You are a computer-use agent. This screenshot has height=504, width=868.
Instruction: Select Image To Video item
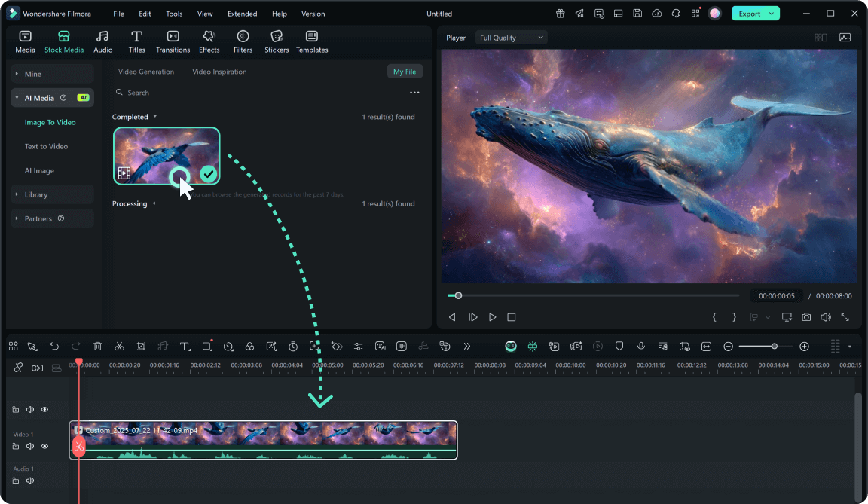[x=50, y=122]
